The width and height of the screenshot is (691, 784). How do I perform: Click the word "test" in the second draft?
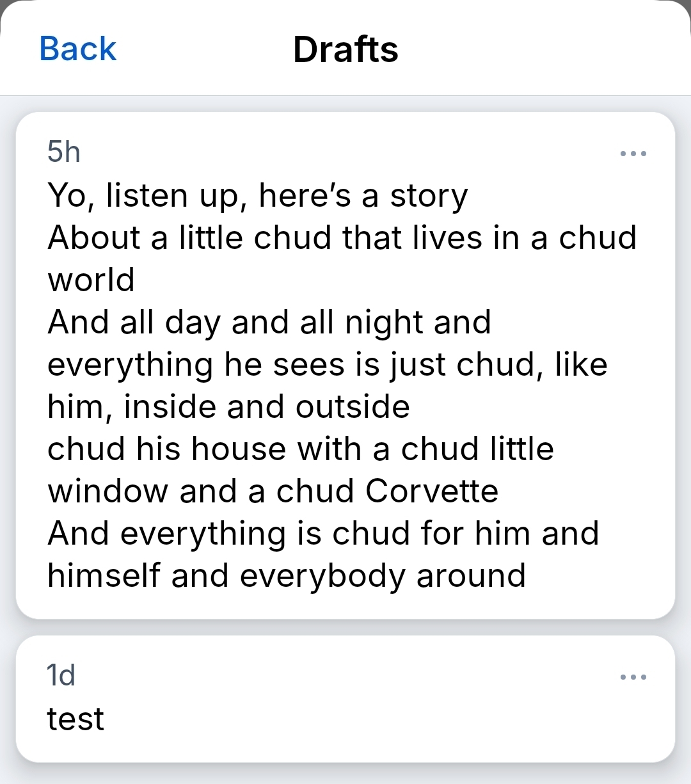(75, 719)
